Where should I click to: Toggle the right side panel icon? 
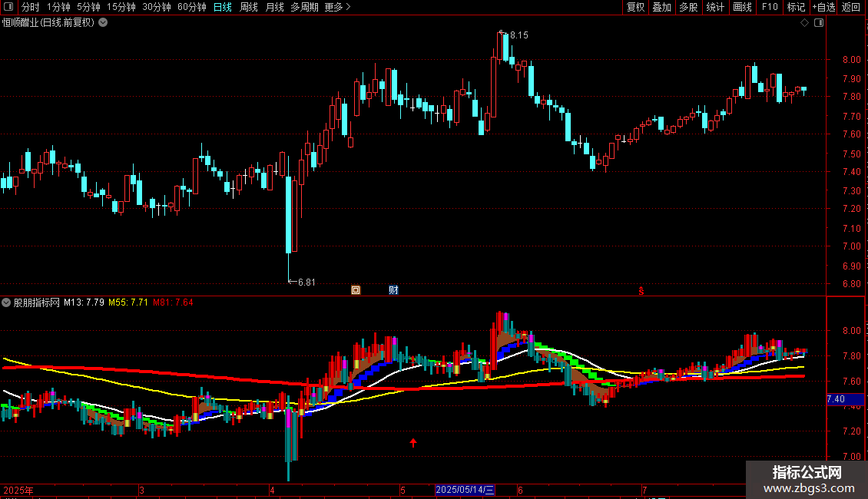tap(819, 23)
